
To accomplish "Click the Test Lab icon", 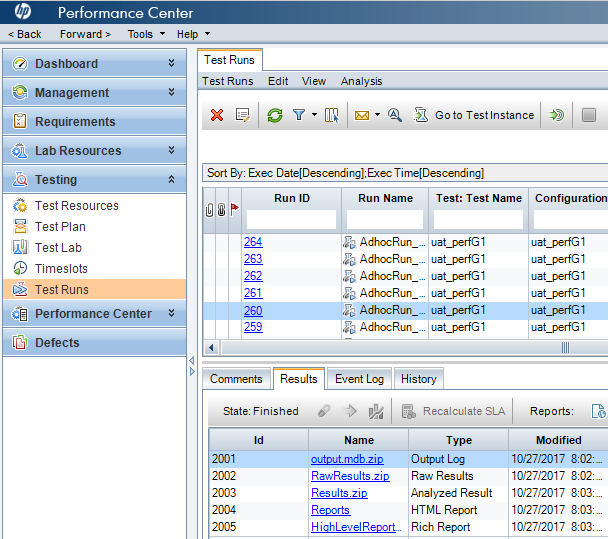I will [x=20, y=247].
